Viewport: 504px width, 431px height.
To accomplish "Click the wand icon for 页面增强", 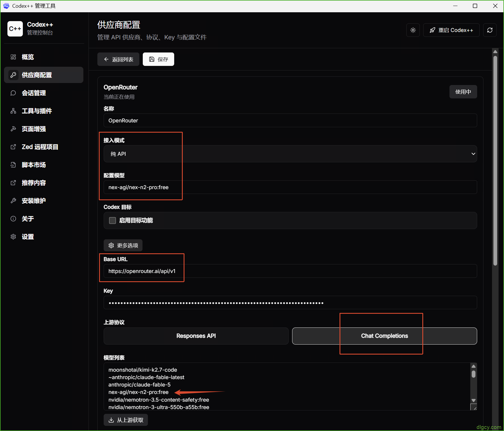I will point(13,129).
